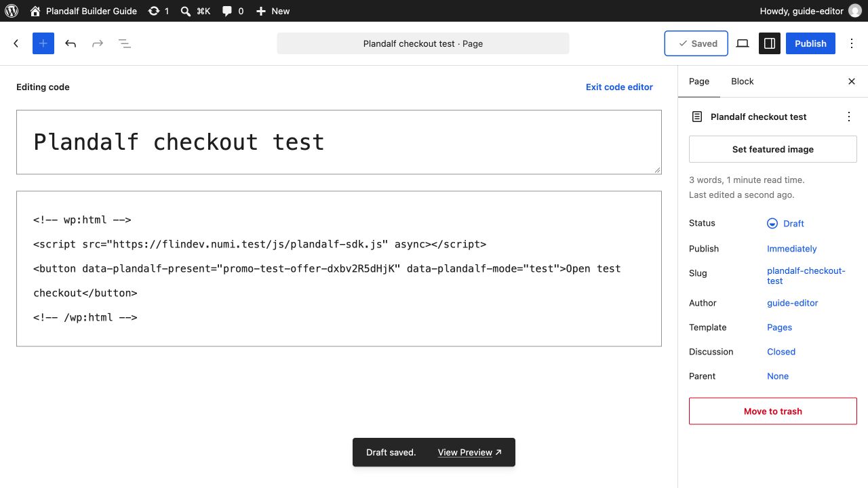Screen dimensions: 868x488
Task: Set the page Parent from None
Action: (x=778, y=376)
